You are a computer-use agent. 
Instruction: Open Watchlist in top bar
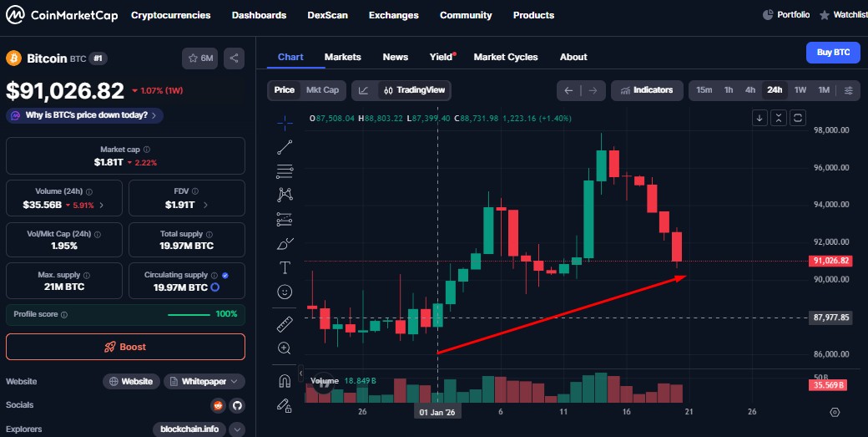click(844, 15)
